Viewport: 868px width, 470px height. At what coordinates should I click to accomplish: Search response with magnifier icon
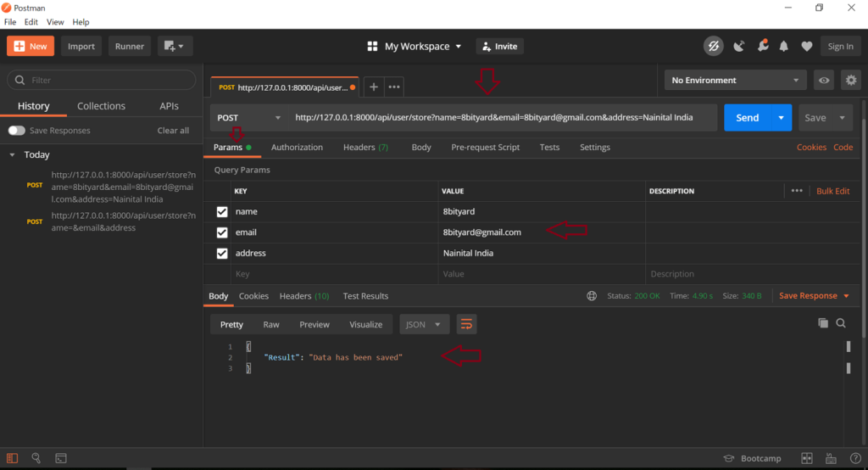coord(841,323)
